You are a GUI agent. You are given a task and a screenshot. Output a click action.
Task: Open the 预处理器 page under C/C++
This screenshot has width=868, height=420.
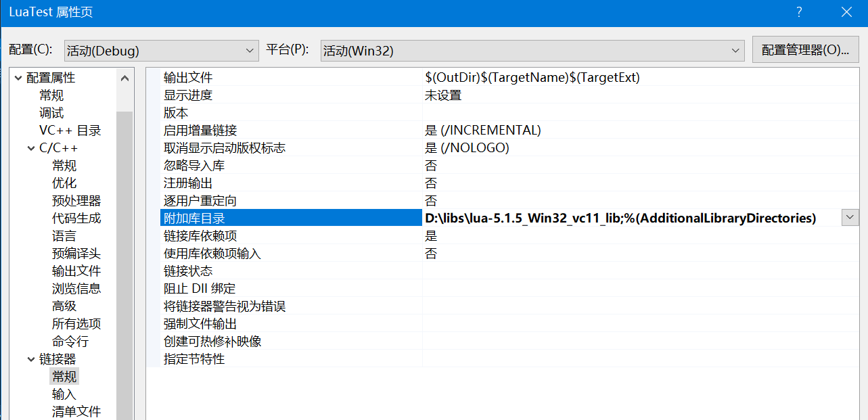[76, 201]
